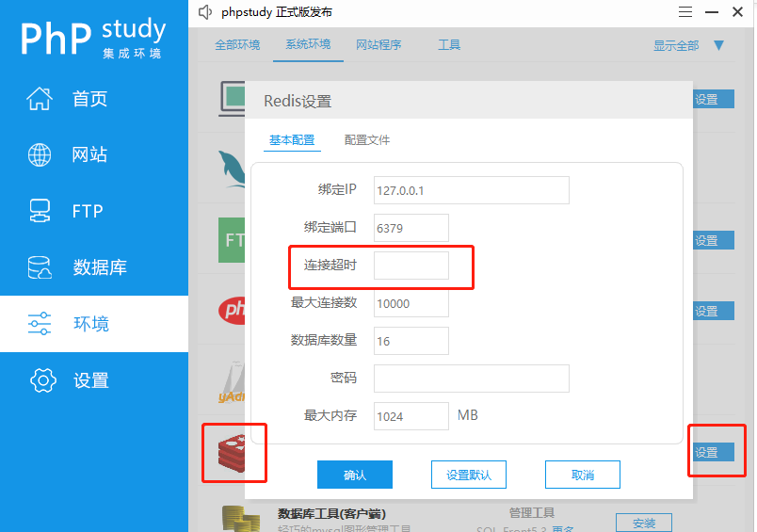Click the 数据库工具(客户端) title
Image resolution: width=757 pixels, height=532 pixels.
[x=331, y=514]
